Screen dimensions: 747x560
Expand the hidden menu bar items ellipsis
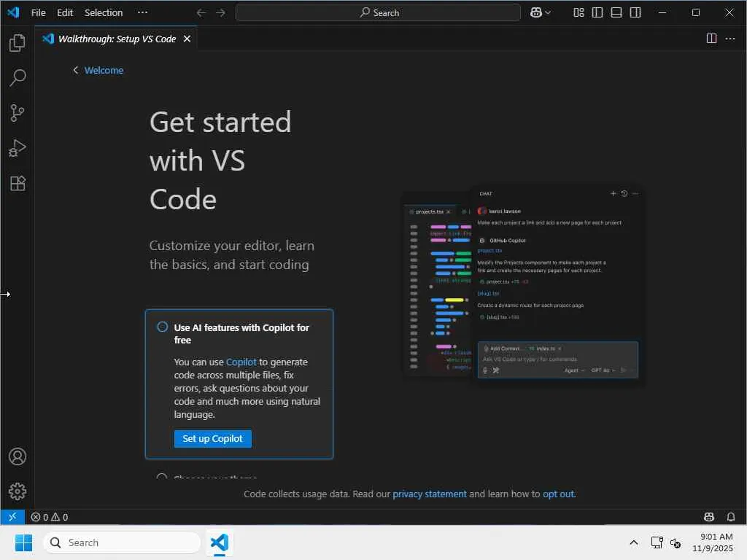tap(142, 13)
